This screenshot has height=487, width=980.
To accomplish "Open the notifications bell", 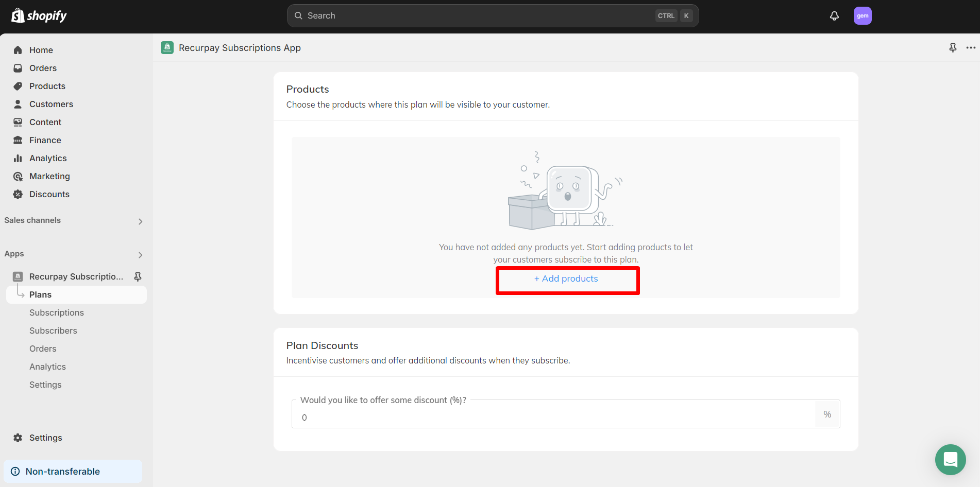I will tap(834, 16).
